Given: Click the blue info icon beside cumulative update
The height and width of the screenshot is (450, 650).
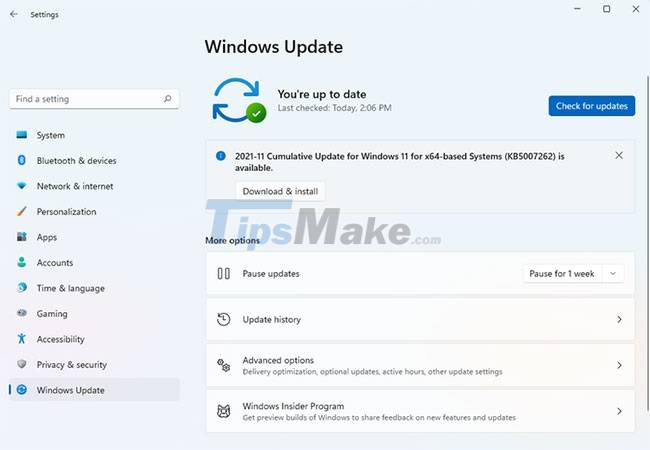Looking at the screenshot, I should (221, 156).
